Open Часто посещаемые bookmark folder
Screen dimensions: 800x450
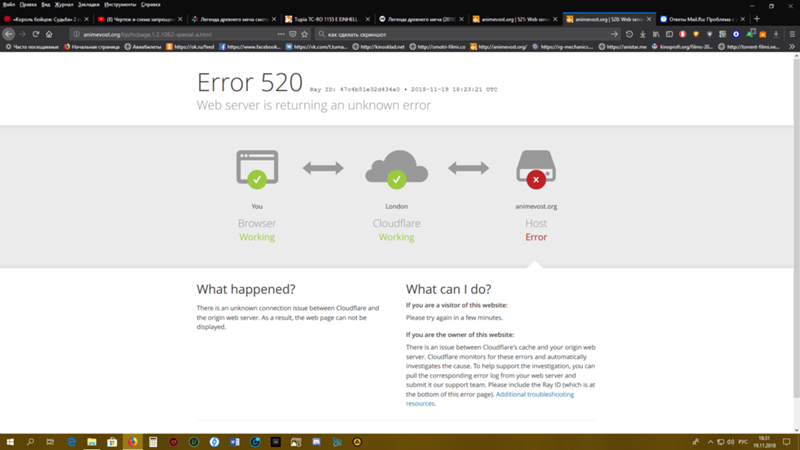[x=32, y=46]
